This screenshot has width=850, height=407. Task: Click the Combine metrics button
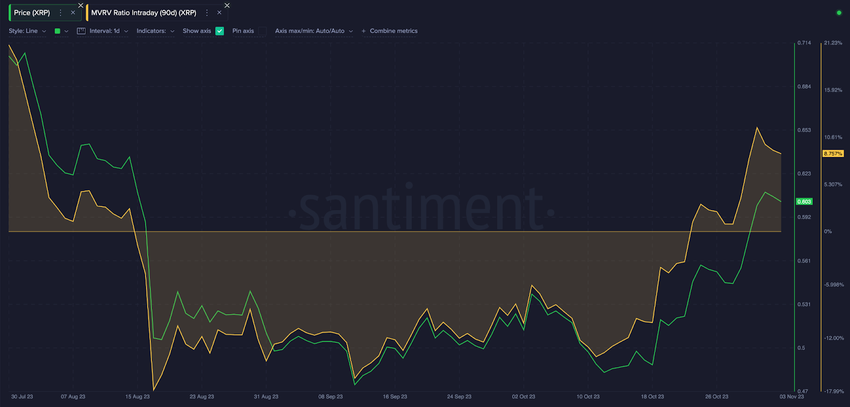393,31
